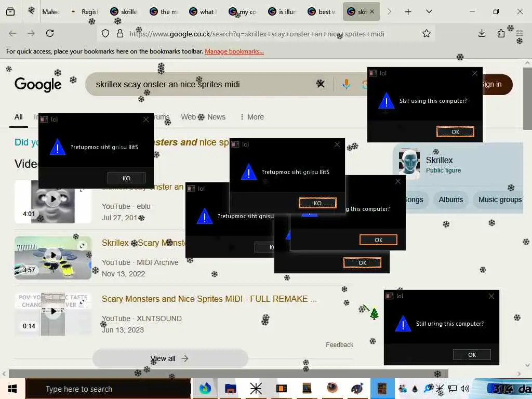Image resolution: width=532 pixels, height=399 pixels.
Task: Click the Windows taskbar search box
Action: point(108,389)
